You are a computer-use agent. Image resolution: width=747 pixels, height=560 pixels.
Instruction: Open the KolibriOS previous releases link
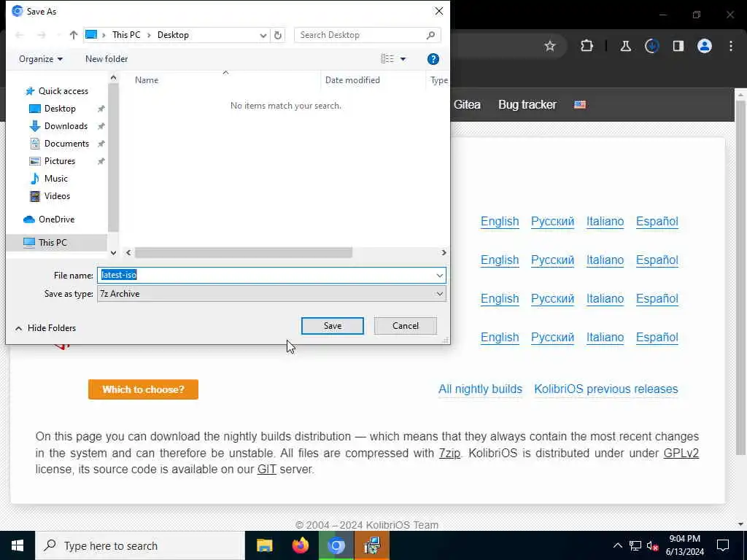coord(606,389)
